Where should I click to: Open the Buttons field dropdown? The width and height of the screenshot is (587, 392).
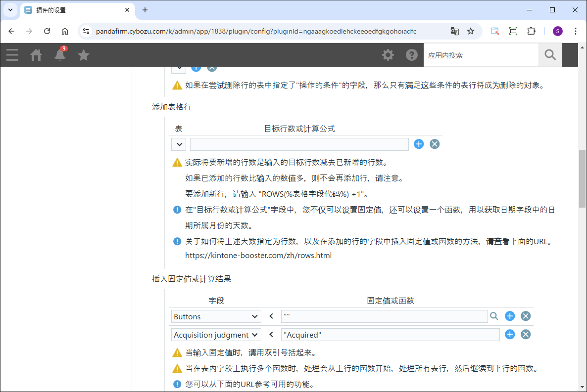point(216,316)
